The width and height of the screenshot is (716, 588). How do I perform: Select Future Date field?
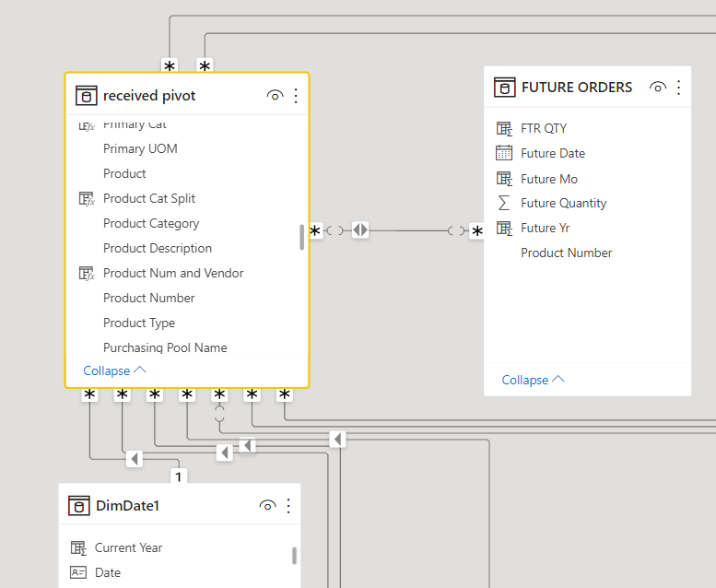553,154
